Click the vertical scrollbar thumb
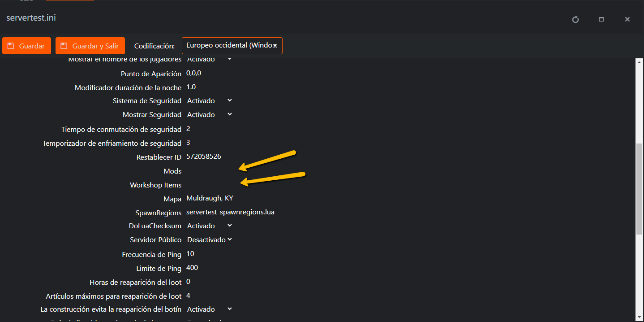644x322 pixels. click(639, 188)
